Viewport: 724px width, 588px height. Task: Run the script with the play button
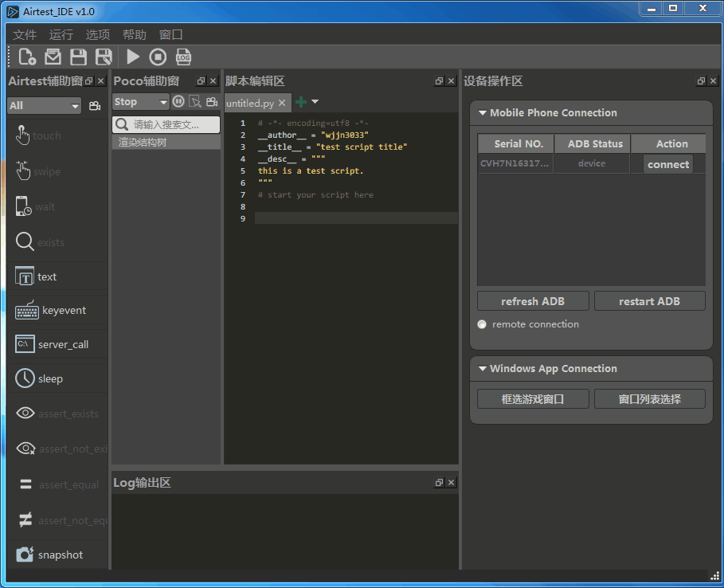pyautogui.click(x=133, y=57)
